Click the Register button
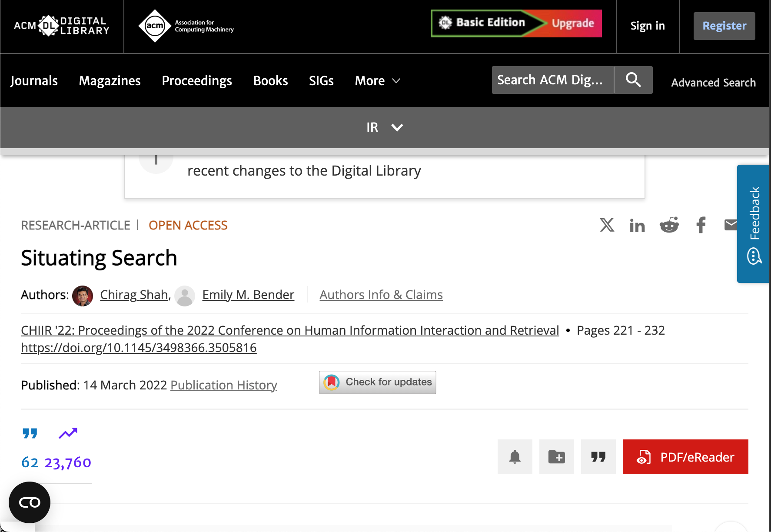Image resolution: width=771 pixels, height=532 pixels. point(724,26)
